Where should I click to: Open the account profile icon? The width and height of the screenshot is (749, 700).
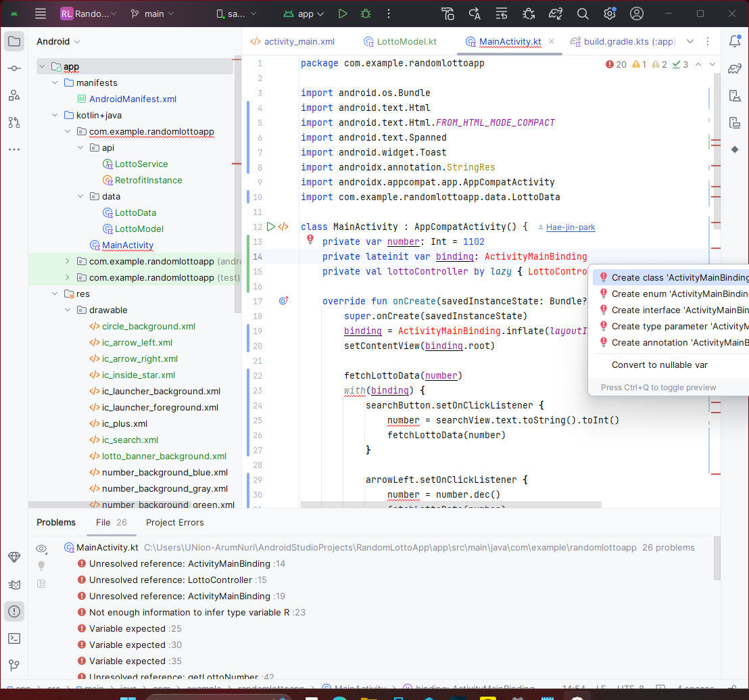(x=637, y=14)
